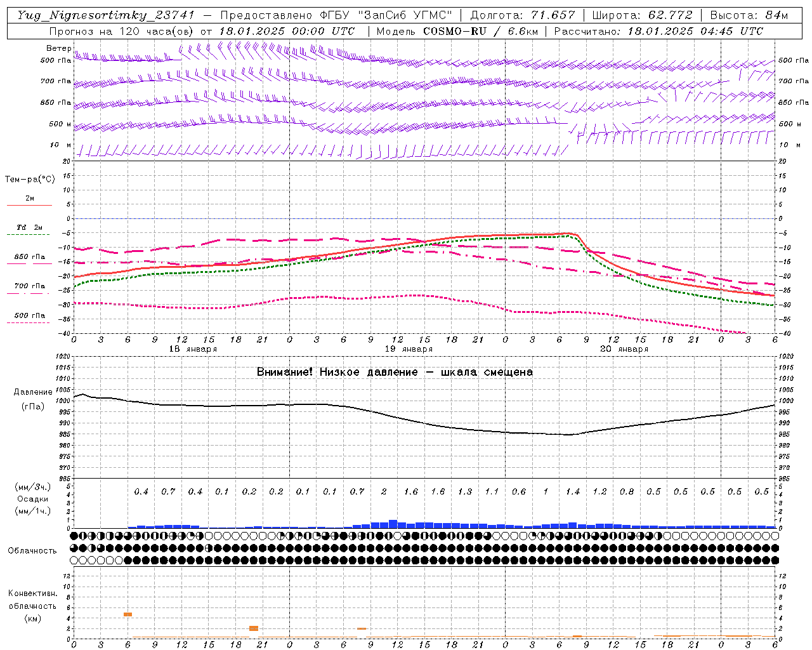Screen dimensions: 812x650
Task: Click the Ветер panel label
Action: 59,48
